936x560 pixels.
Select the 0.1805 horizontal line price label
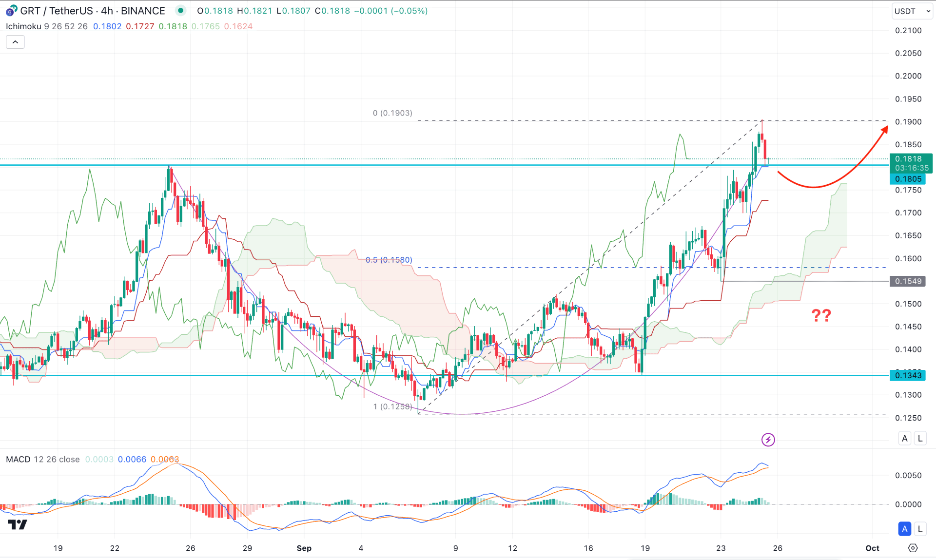coord(908,179)
